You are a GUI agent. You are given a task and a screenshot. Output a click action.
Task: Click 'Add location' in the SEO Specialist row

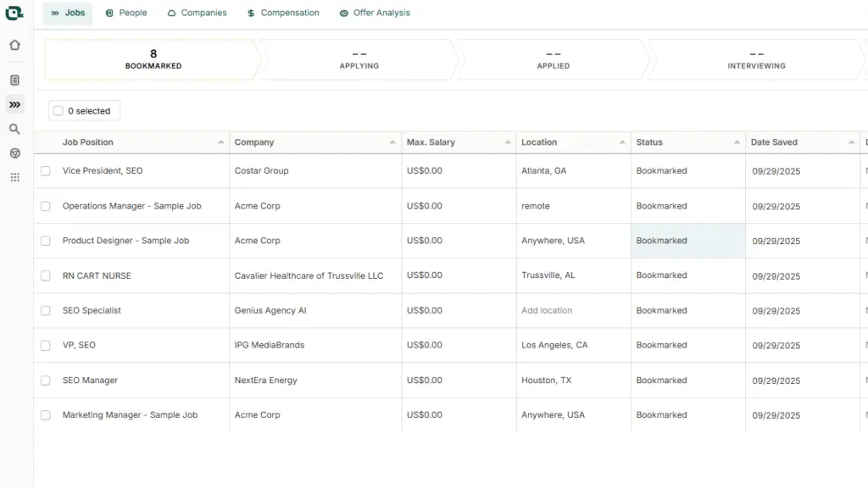[x=547, y=311]
